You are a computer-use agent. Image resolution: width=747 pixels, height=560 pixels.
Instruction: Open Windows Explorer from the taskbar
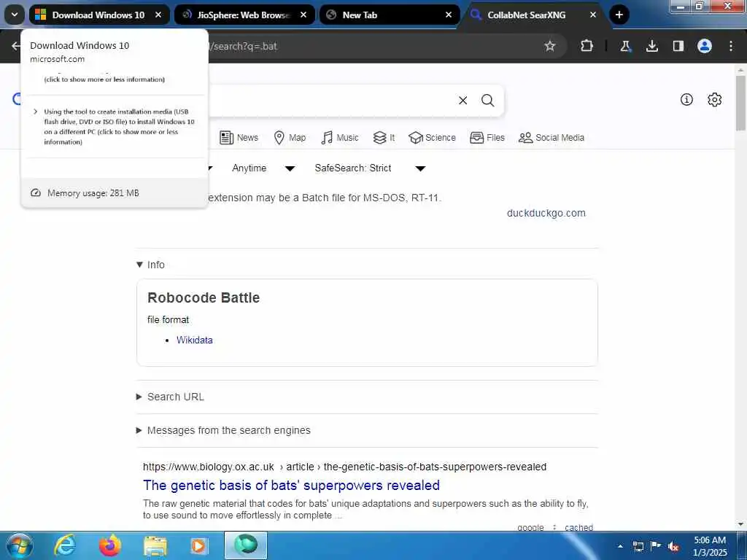pyautogui.click(x=155, y=545)
